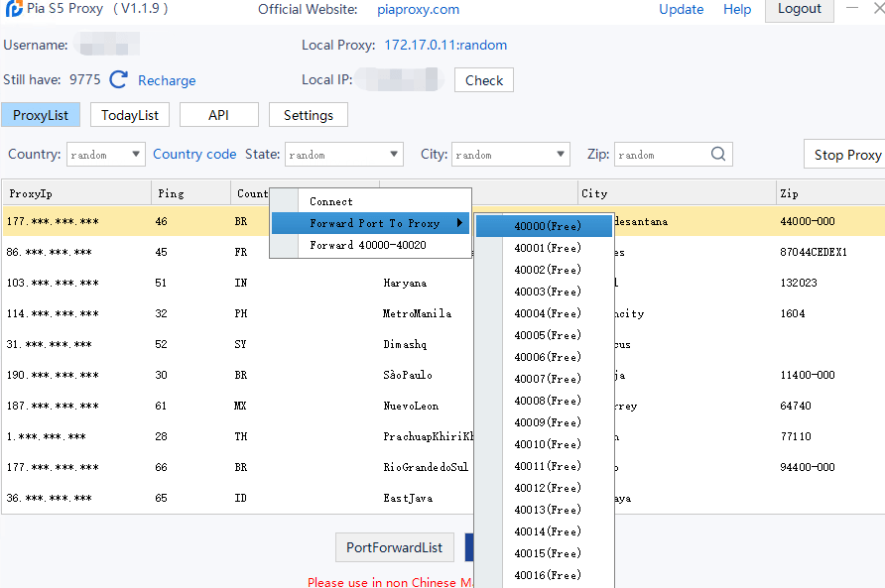Refresh balance with the blue circular arrow icon
The height and width of the screenshot is (588, 885).
coord(118,80)
